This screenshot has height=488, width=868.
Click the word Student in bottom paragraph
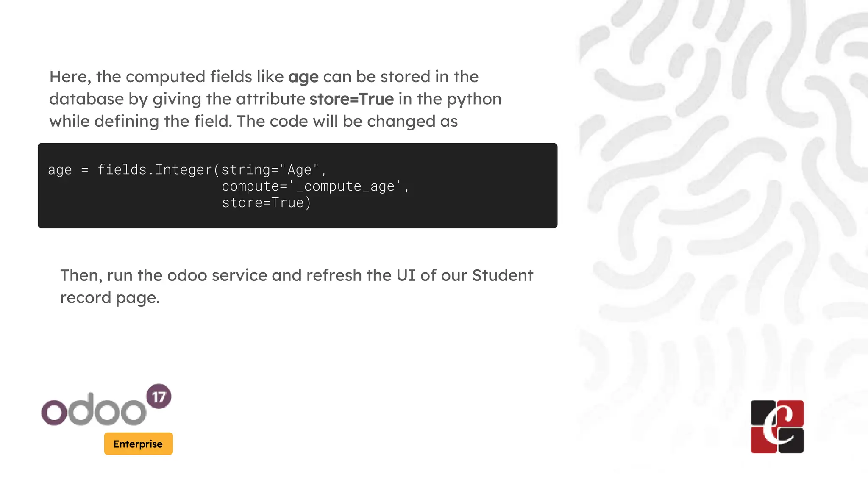coord(502,275)
